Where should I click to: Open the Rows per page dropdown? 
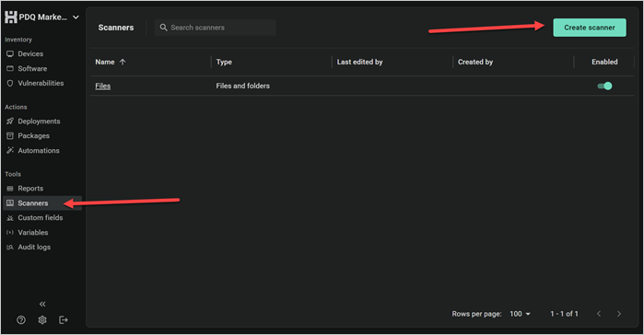pos(520,314)
